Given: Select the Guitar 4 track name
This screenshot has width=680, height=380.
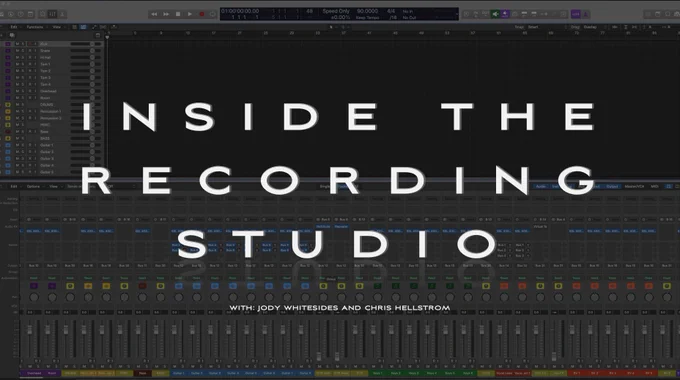Looking at the screenshot, I should 47,165.
